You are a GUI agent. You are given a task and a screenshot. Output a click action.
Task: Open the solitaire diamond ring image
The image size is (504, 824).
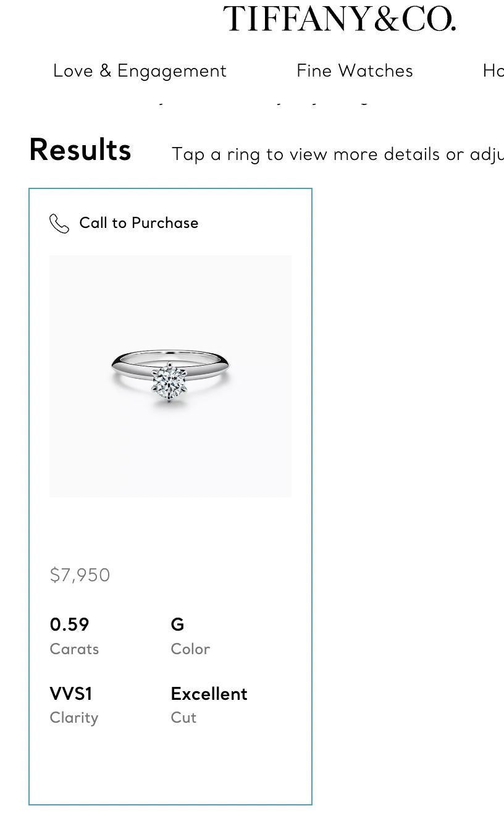tap(170, 376)
